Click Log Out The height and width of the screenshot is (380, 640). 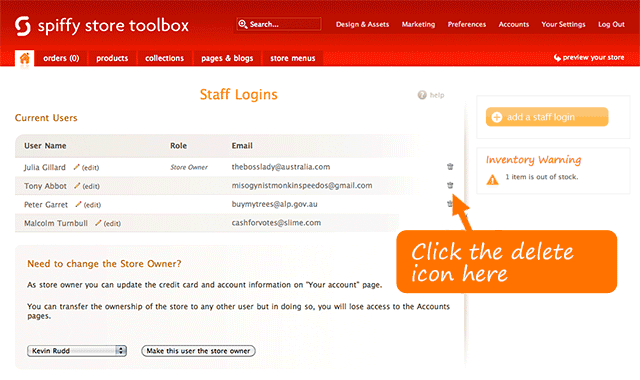click(x=611, y=24)
